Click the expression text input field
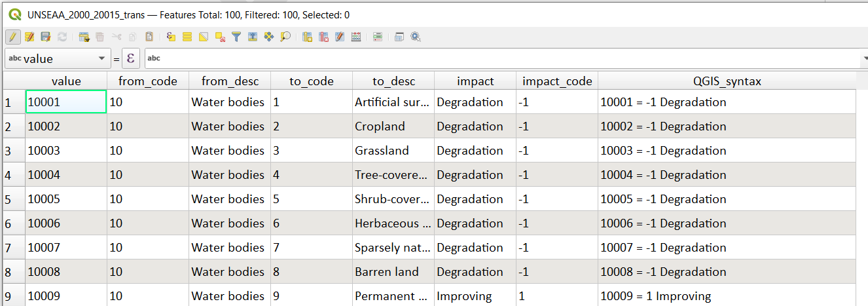The image size is (868, 306). click(x=502, y=58)
